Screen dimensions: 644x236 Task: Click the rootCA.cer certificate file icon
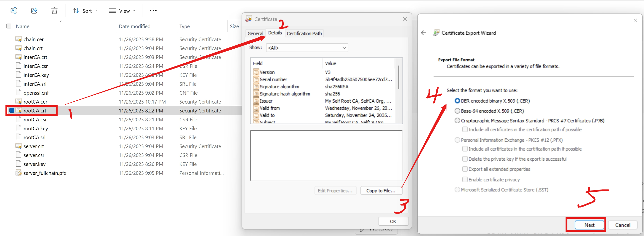click(x=19, y=102)
